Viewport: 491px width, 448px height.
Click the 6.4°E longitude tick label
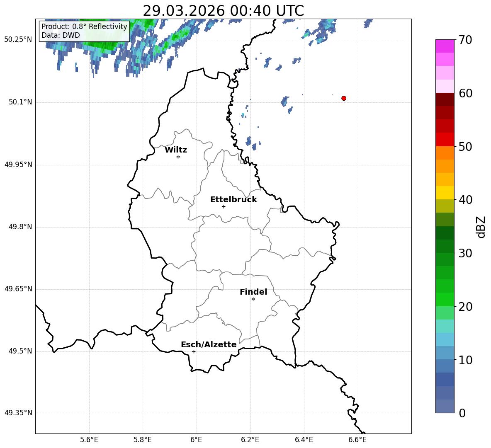[x=304, y=440]
